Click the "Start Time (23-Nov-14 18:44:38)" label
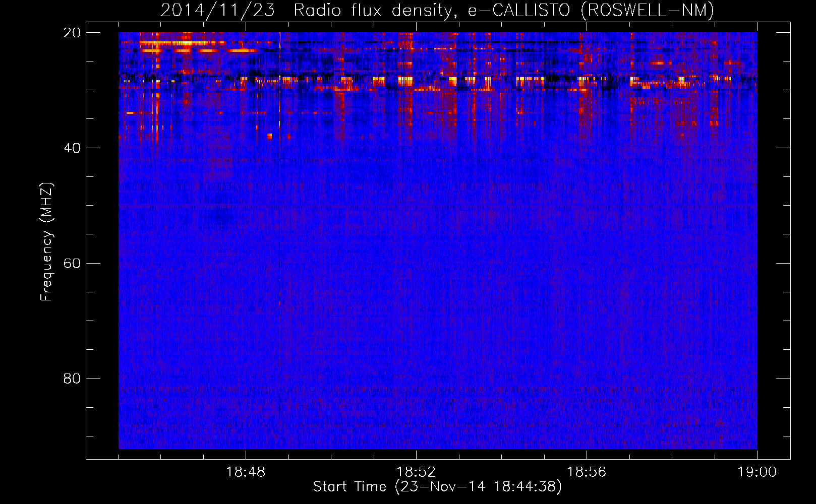816x504 pixels. (437, 487)
